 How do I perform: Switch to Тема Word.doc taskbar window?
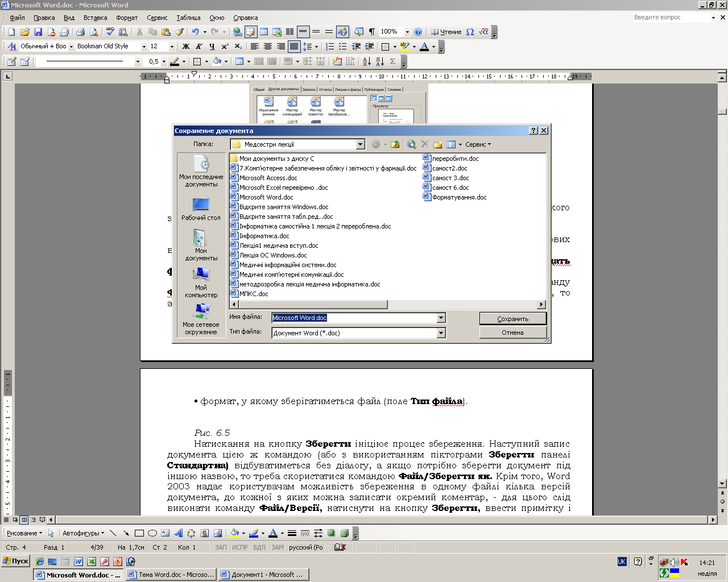[x=171, y=575]
